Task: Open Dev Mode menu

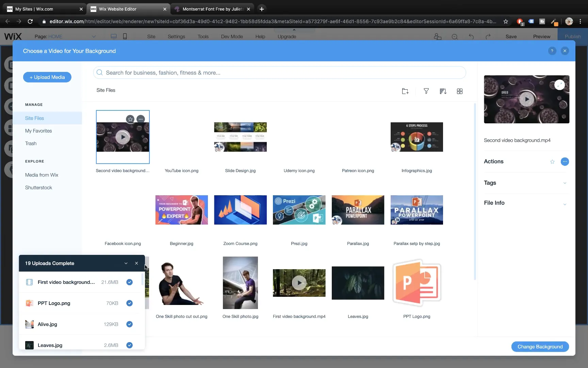Action: (x=232, y=36)
